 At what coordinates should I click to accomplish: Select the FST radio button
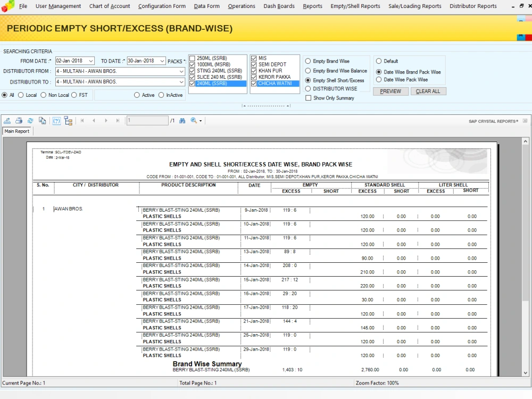[x=74, y=95]
